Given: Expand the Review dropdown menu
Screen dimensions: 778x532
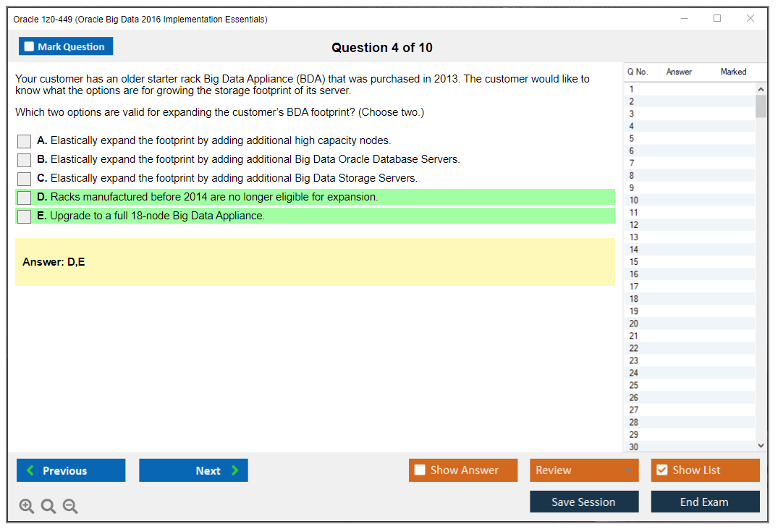Looking at the screenshot, I should pyautogui.click(x=627, y=470).
